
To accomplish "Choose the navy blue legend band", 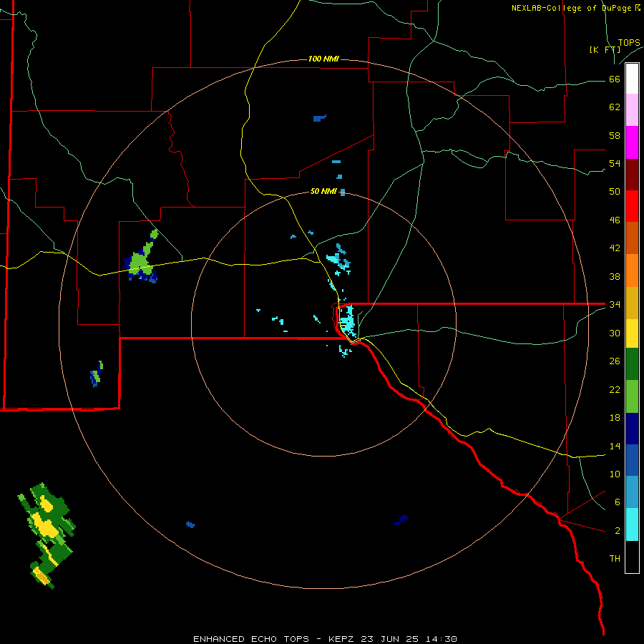I will pos(632,429).
